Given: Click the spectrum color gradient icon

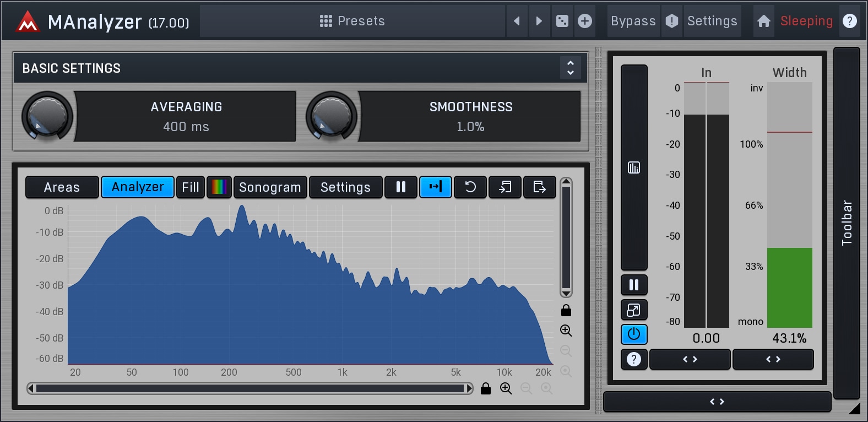Looking at the screenshot, I should tap(219, 187).
